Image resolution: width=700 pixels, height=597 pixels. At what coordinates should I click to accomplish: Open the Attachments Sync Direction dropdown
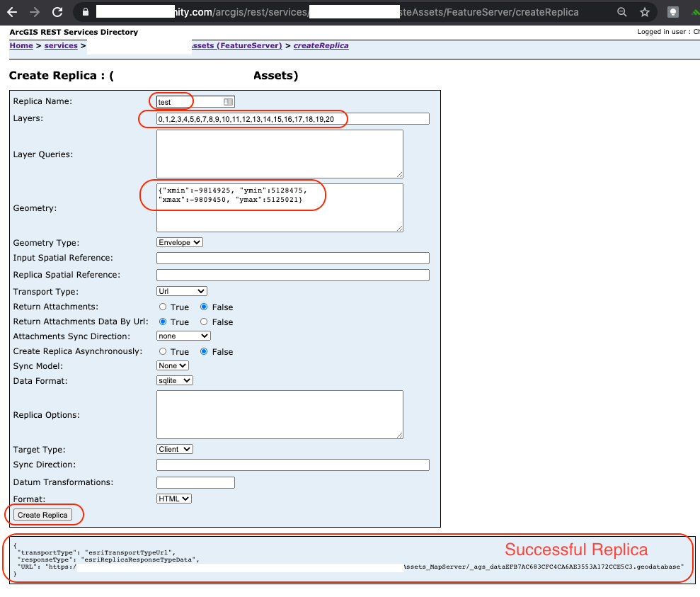point(183,336)
